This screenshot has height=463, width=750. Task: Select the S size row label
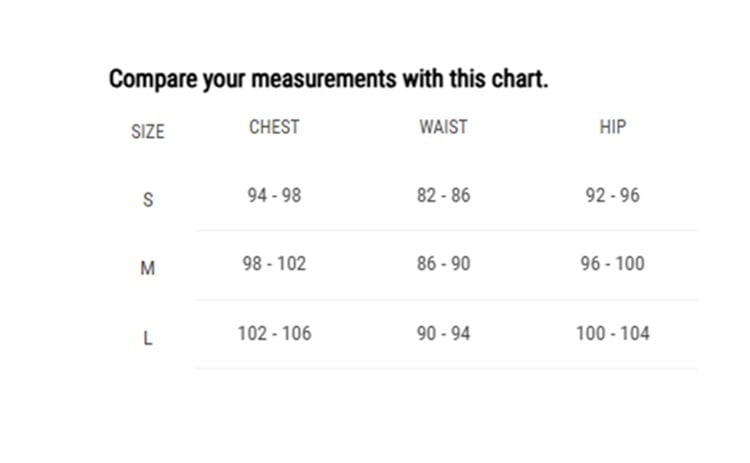point(148,199)
